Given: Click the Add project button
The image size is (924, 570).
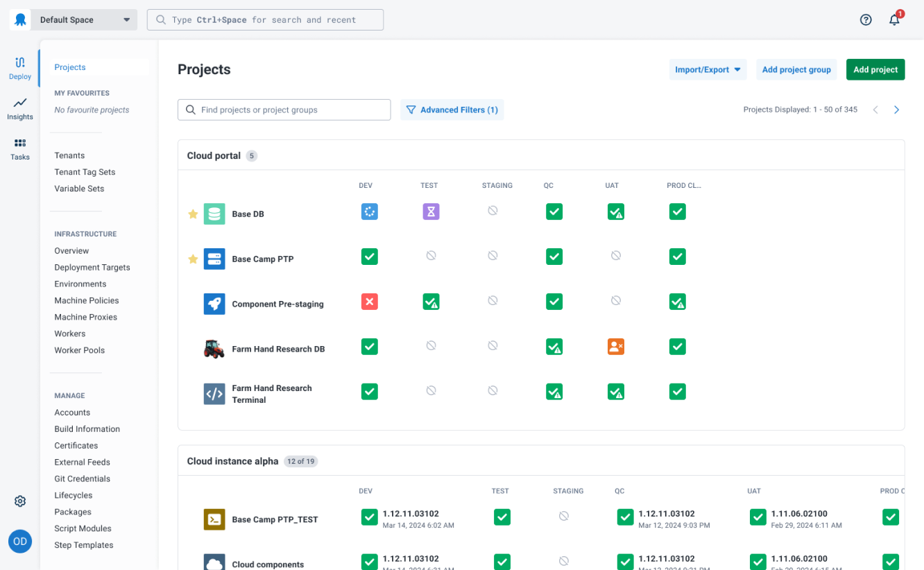Looking at the screenshot, I should tap(875, 69).
